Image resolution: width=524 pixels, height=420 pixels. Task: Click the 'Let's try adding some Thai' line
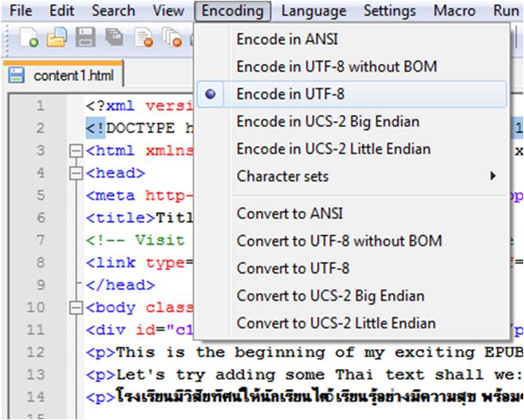point(305,375)
